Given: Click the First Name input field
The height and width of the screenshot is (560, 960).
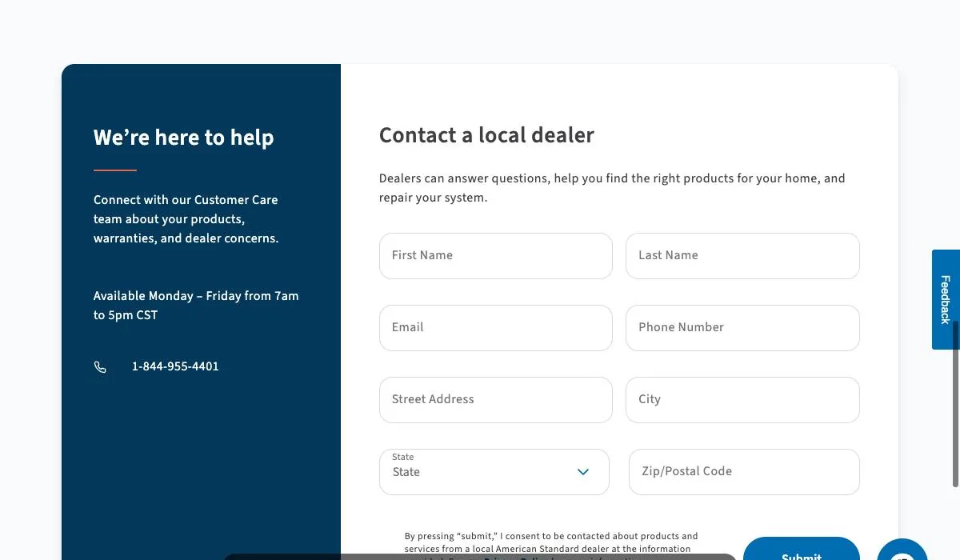Looking at the screenshot, I should pyautogui.click(x=495, y=256).
